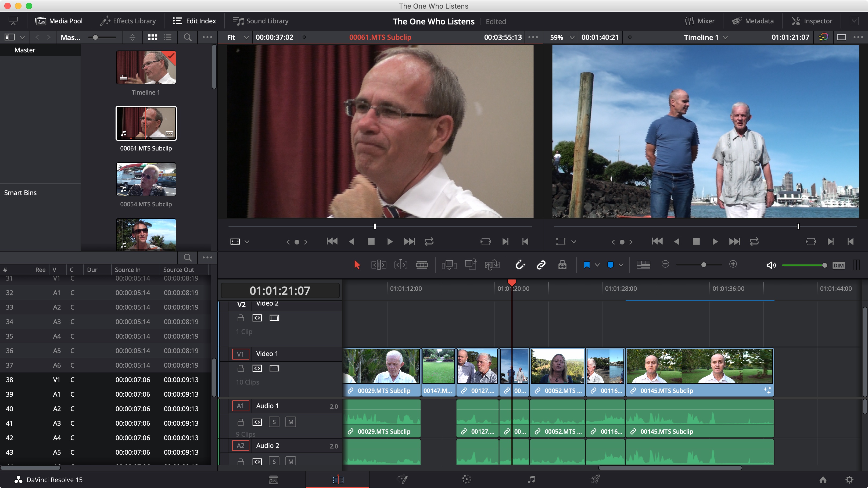868x488 pixels.
Task: Toggle auto track selector on Video 2
Action: 257,318
